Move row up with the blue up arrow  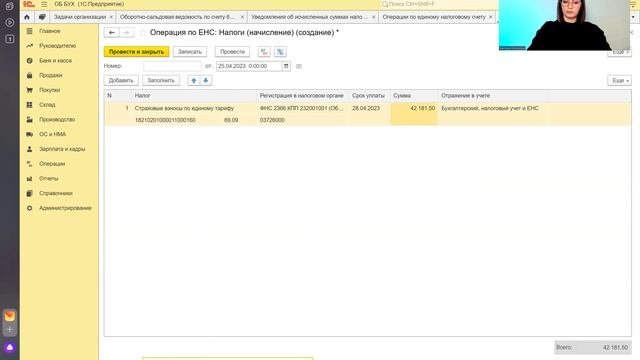194,80
